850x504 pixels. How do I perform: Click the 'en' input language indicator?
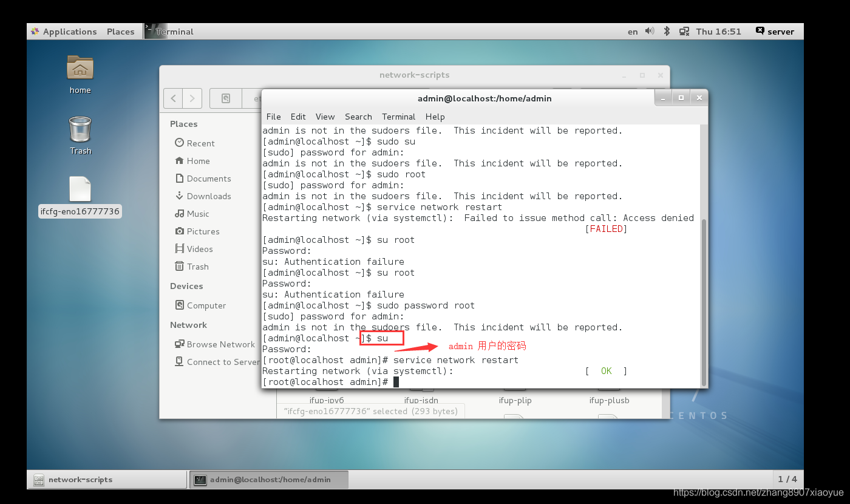pyautogui.click(x=633, y=32)
